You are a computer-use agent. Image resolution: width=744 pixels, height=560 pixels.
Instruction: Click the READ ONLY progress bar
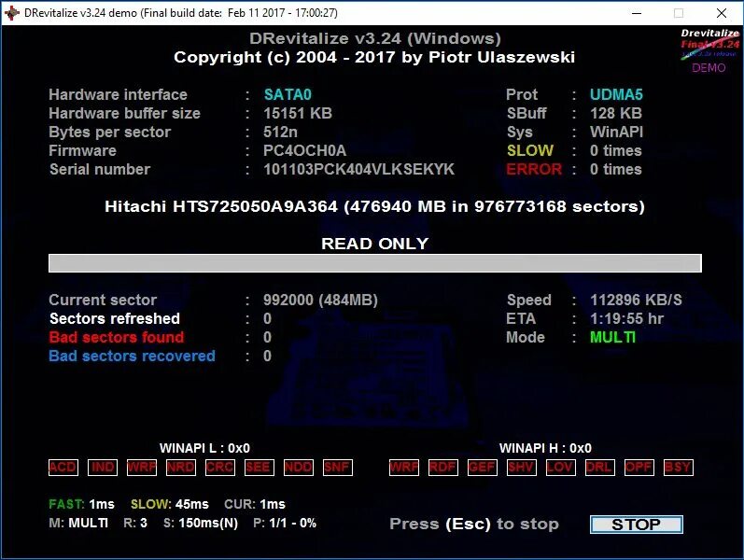[375, 263]
